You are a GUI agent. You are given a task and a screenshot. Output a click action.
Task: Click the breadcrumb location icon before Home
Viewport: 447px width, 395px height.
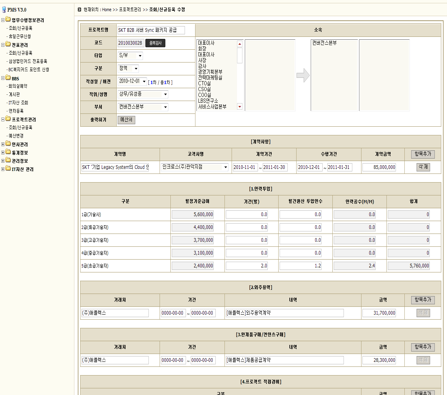click(79, 10)
